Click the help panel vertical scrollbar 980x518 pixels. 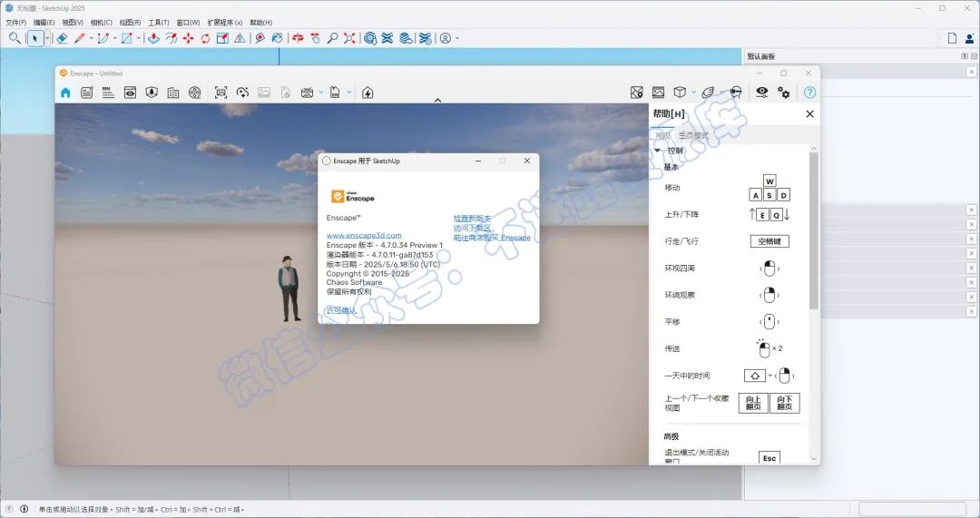click(x=813, y=230)
